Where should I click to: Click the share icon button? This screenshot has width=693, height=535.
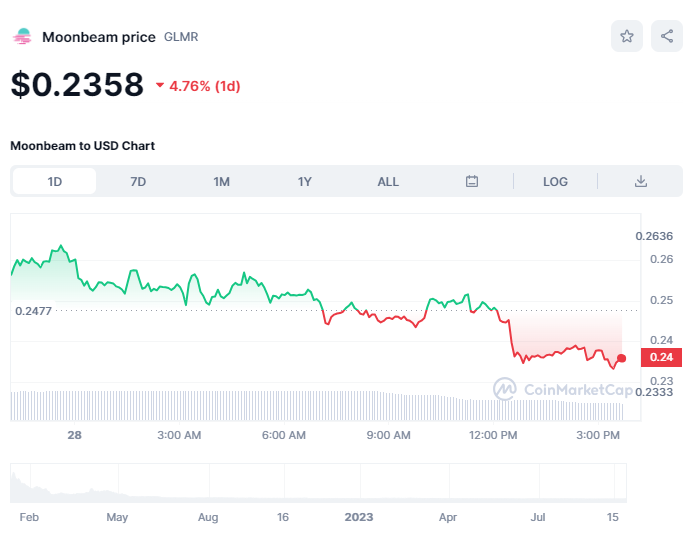(667, 36)
